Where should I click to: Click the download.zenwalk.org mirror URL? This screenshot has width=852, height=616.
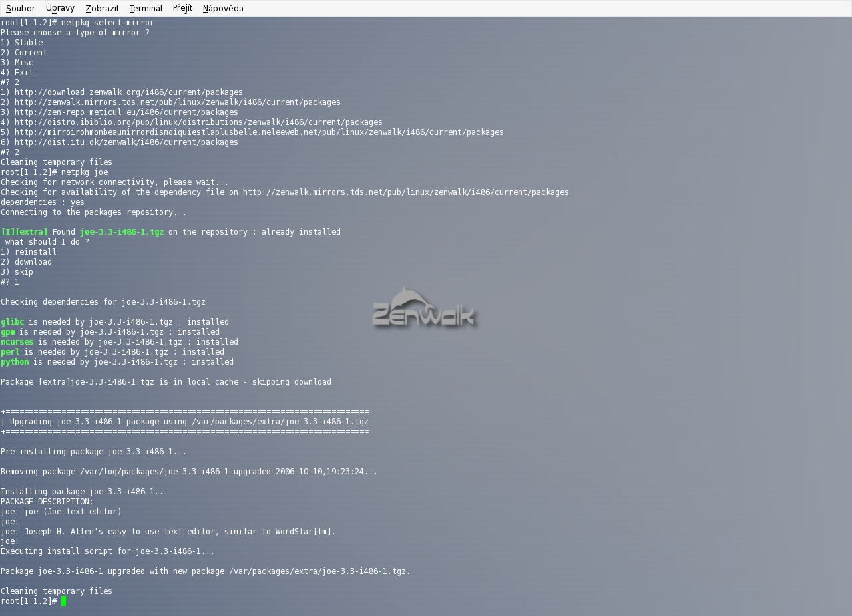tap(128, 92)
